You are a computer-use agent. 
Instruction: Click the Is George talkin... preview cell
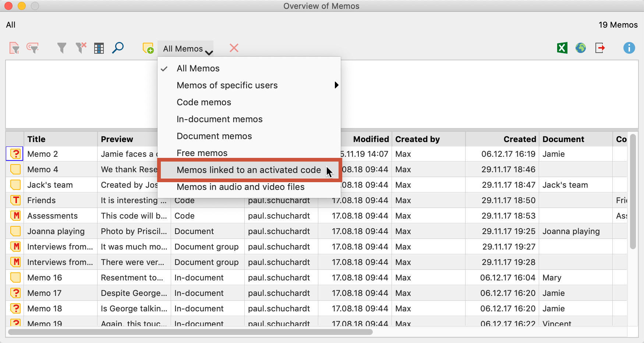[x=134, y=308]
